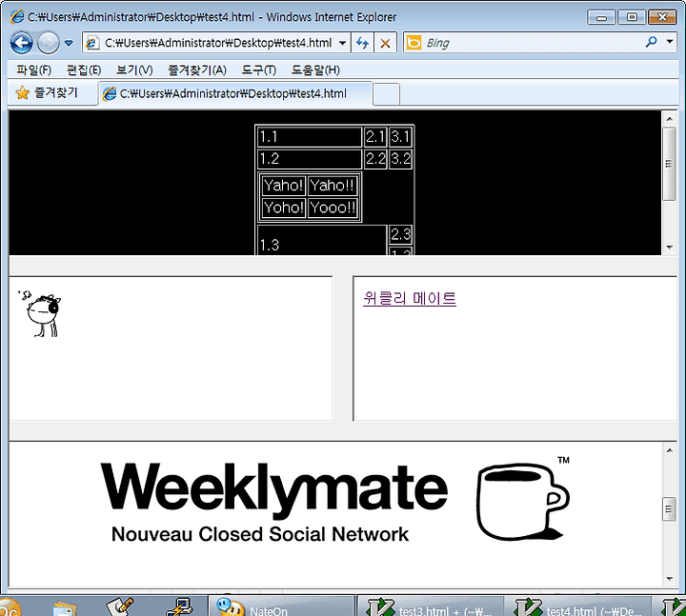Image resolution: width=686 pixels, height=616 pixels.
Task: Click the Back navigation arrow button
Action: (x=21, y=43)
